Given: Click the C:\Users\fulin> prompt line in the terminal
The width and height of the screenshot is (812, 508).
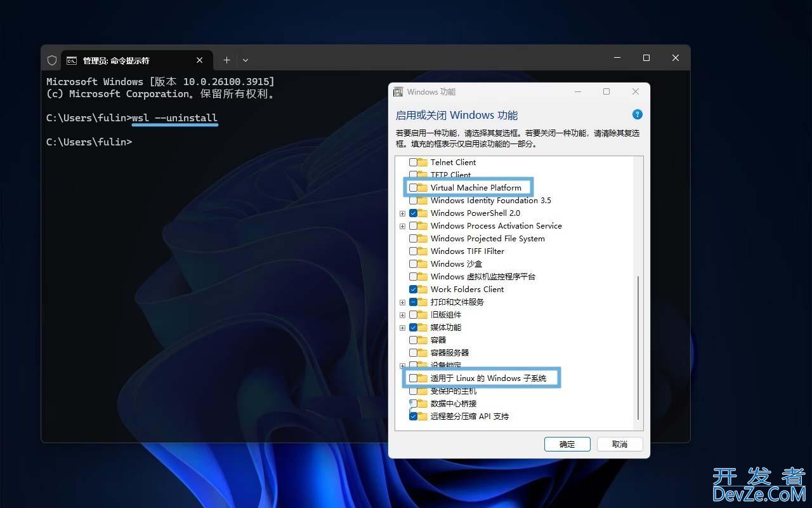Looking at the screenshot, I should coord(89,142).
